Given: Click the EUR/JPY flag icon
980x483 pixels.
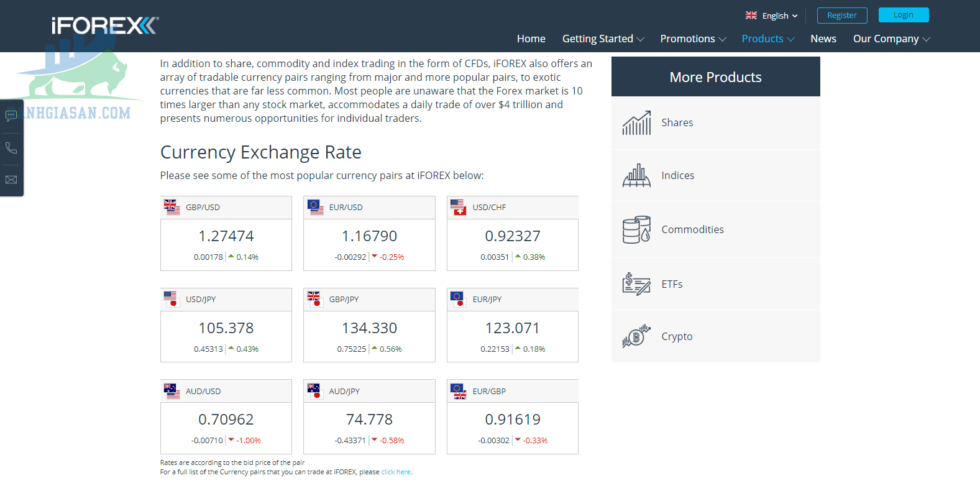Looking at the screenshot, I should (459, 299).
